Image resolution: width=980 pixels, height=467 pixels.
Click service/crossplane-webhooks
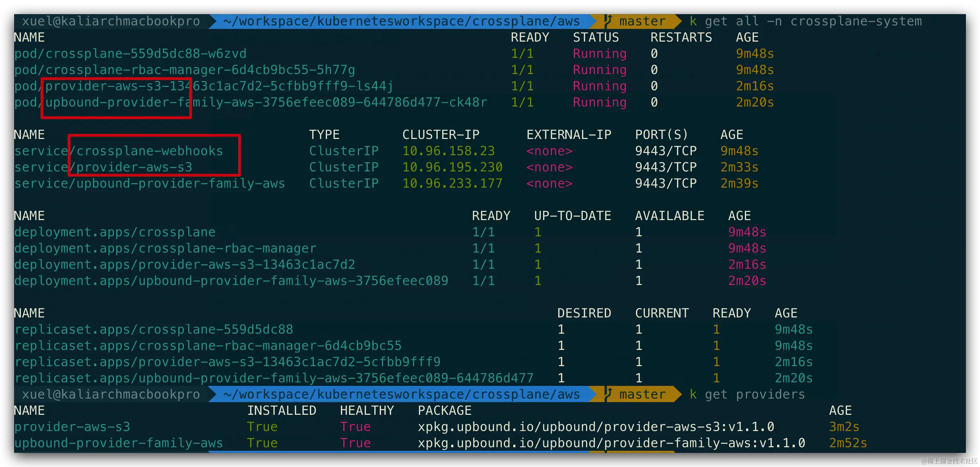click(x=119, y=151)
